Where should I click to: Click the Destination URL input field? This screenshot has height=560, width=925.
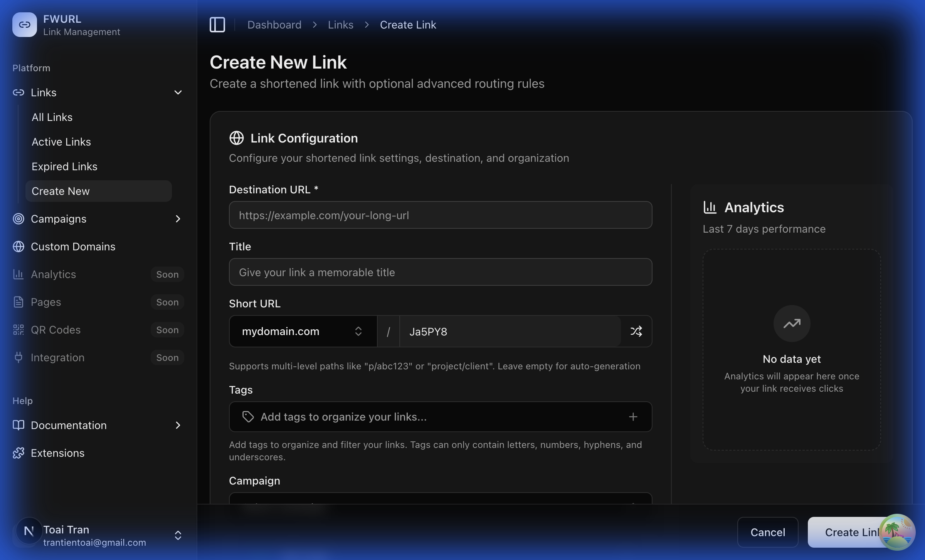point(440,215)
